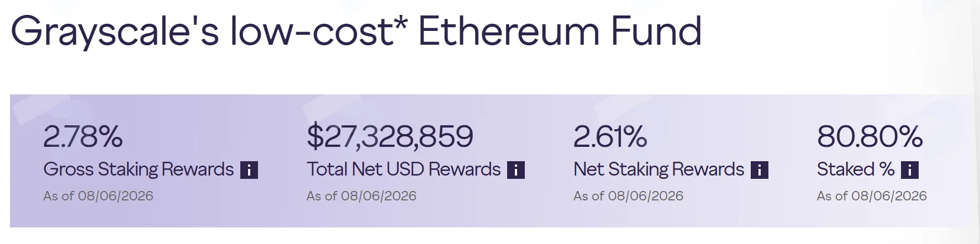980x244 pixels.
Task: Select the 2.78% gross rewards value
Action: click(83, 136)
